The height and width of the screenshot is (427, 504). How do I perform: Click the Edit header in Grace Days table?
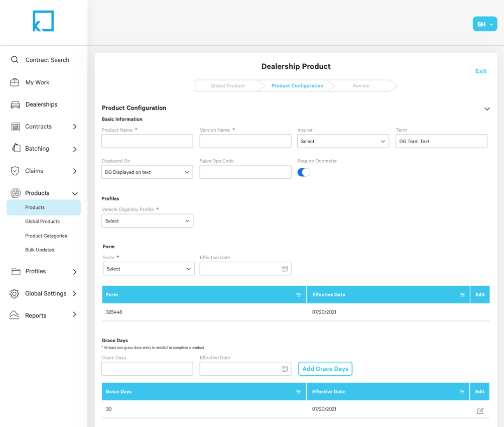pos(479,392)
